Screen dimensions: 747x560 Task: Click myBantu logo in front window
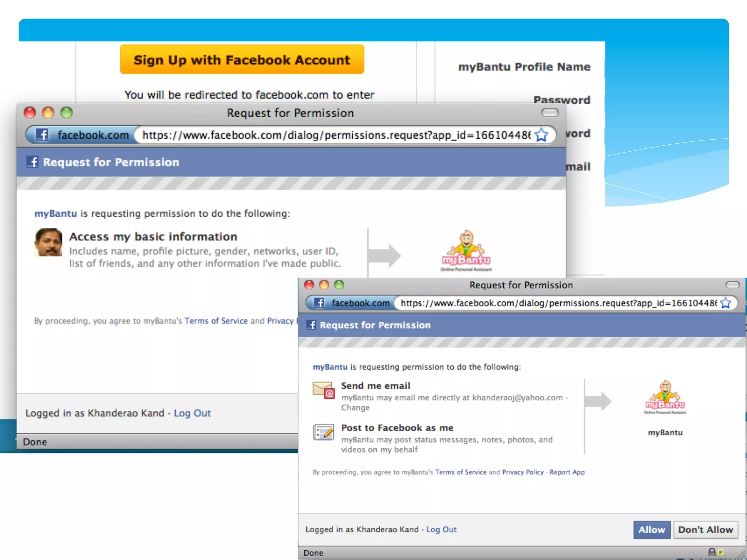pos(665,397)
